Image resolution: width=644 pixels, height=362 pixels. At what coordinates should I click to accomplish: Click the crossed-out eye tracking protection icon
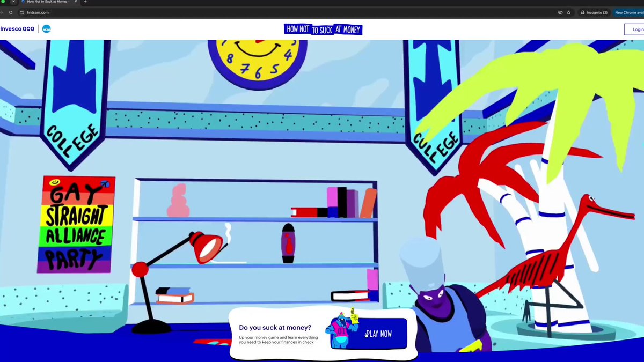(560, 12)
